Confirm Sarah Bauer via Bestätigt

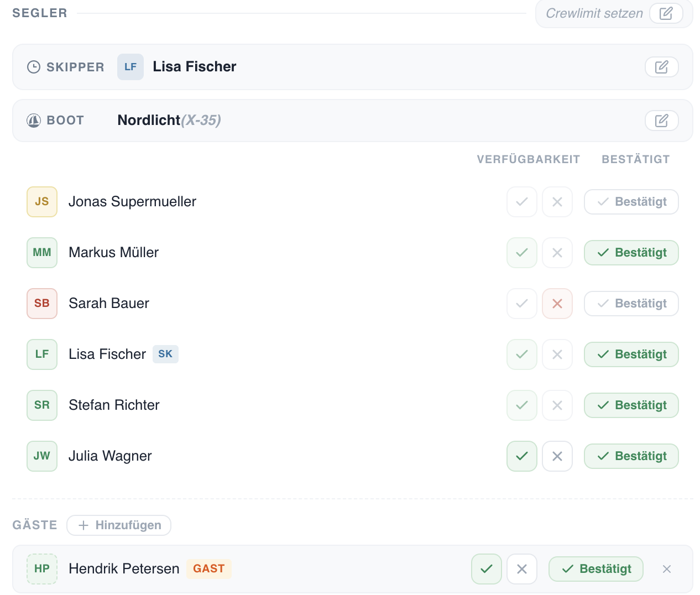[x=631, y=304]
